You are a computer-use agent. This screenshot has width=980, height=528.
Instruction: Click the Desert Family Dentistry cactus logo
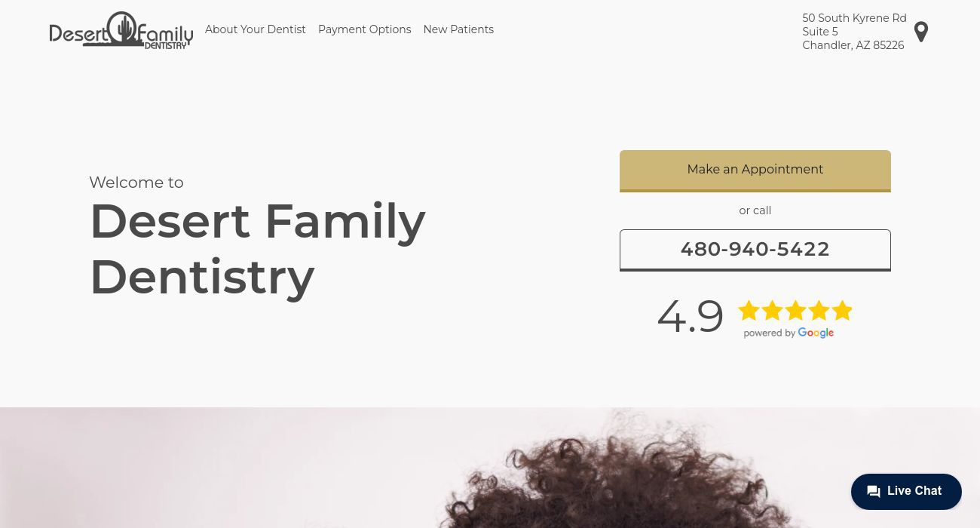click(x=121, y=30)
